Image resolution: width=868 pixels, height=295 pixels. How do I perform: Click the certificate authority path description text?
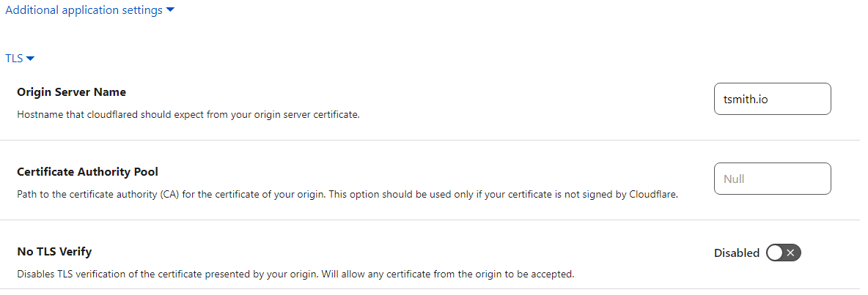coord(347,195)
